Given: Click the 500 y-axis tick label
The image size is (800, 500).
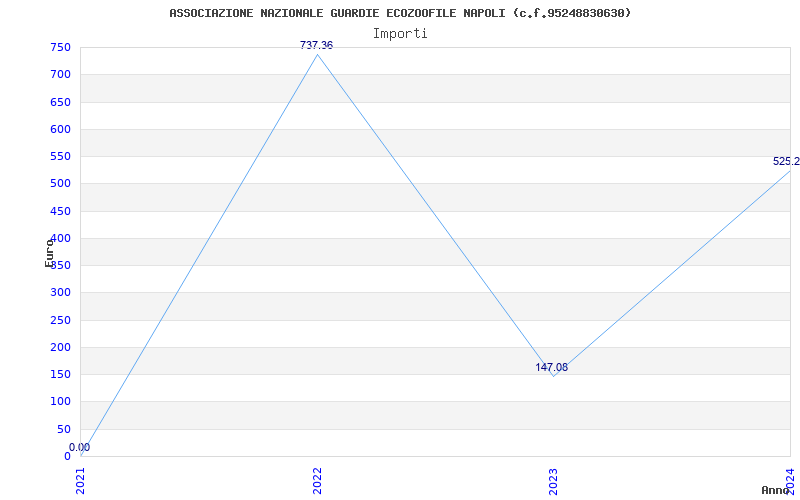Looking at the screenshot, I should click(x=60, y=184).
